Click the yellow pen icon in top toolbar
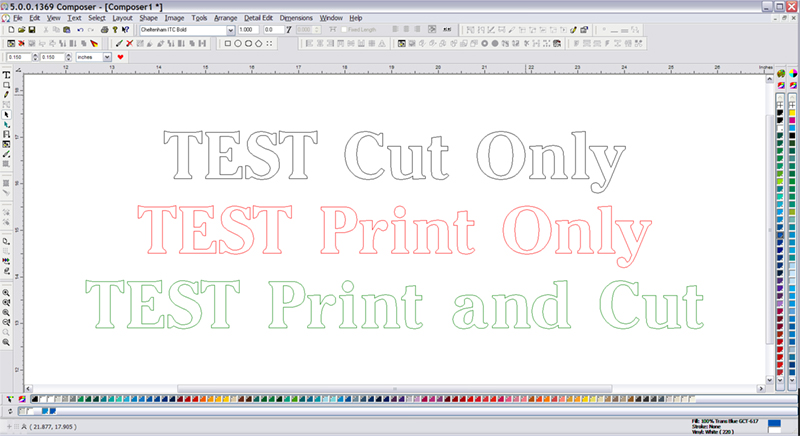This screenshot has height=436, width=800. click(573, 30)
